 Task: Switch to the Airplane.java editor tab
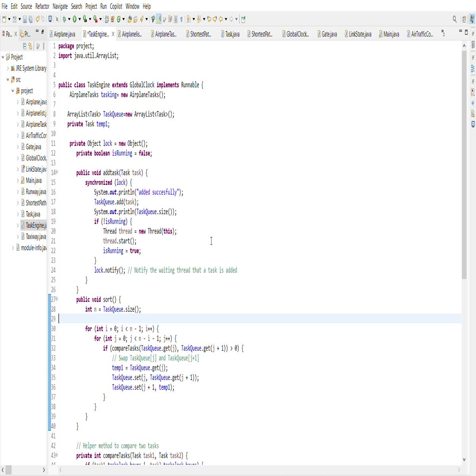coord(65,34)
